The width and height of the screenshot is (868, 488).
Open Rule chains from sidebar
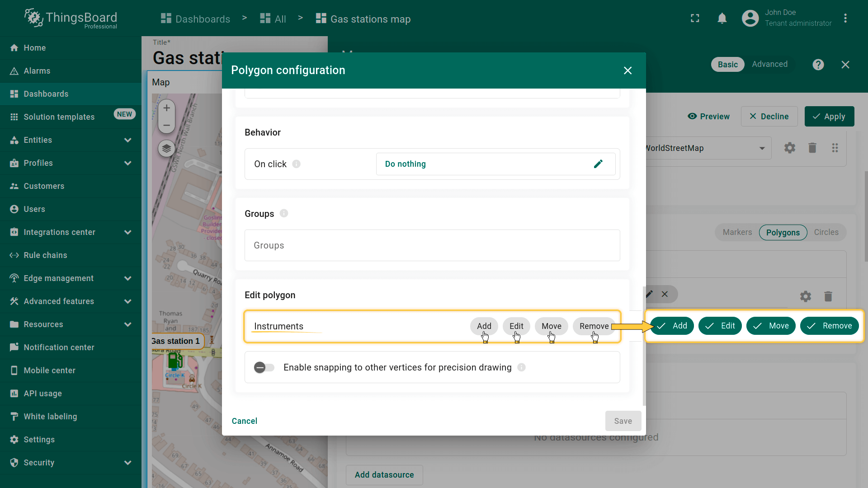point(45,255)
